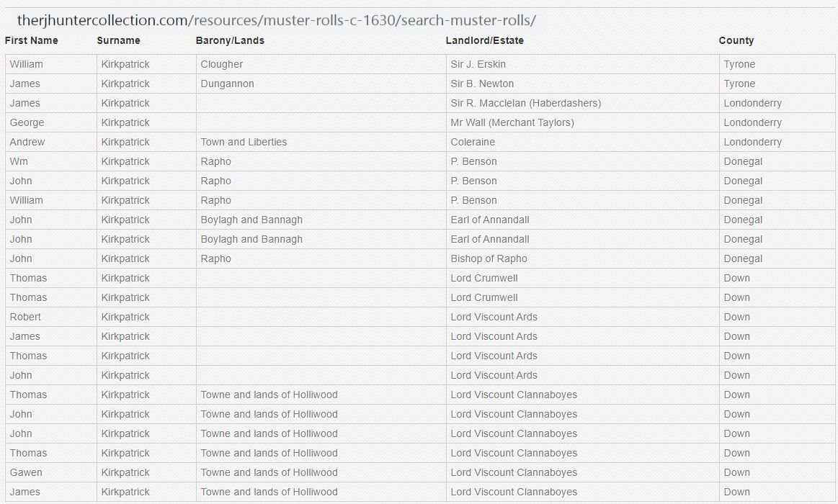Select the first name Robert

click(25, 317)
